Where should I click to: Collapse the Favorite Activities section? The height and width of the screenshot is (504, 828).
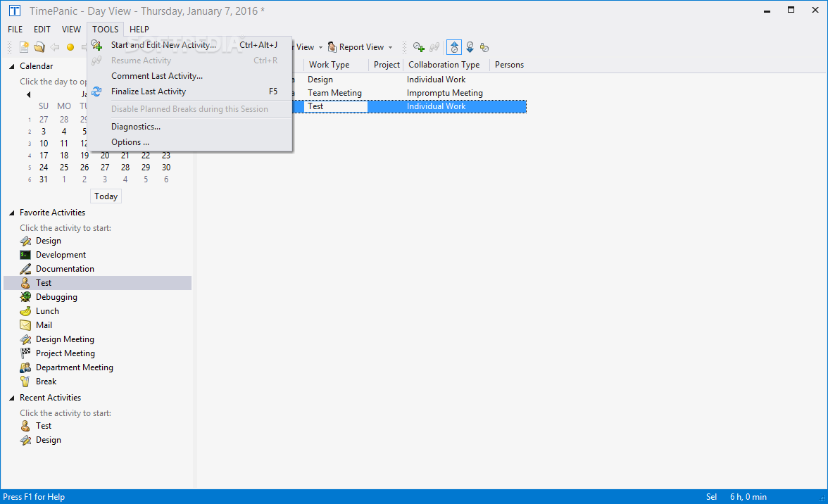coord(11,213)
